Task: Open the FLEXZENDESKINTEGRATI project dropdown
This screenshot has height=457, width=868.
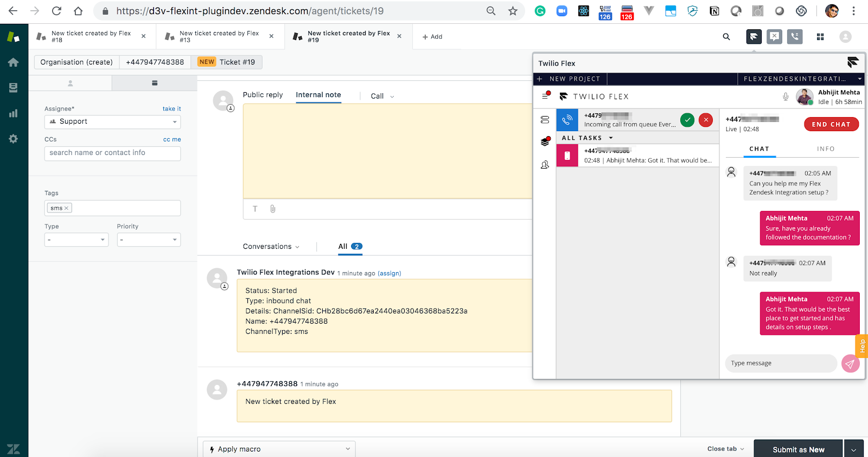Action: (x=801, y=79)
